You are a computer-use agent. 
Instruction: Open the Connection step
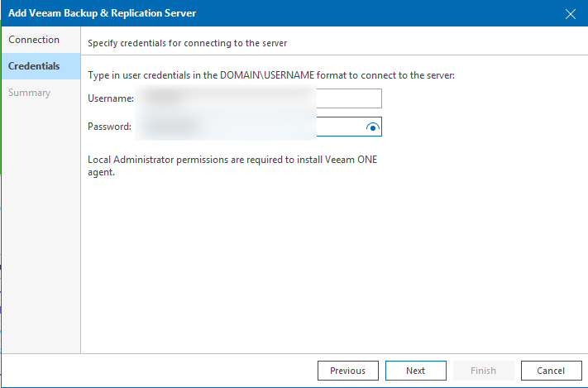[41, 40]
